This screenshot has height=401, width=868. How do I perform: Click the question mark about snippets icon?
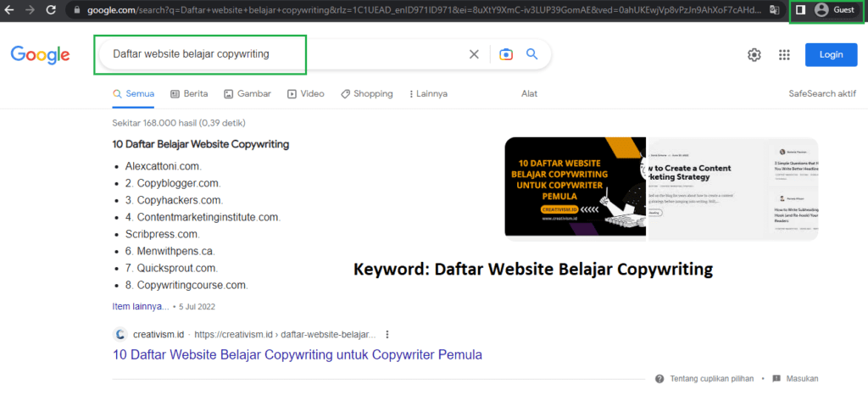pyautogui.click(x=659, y=379)
